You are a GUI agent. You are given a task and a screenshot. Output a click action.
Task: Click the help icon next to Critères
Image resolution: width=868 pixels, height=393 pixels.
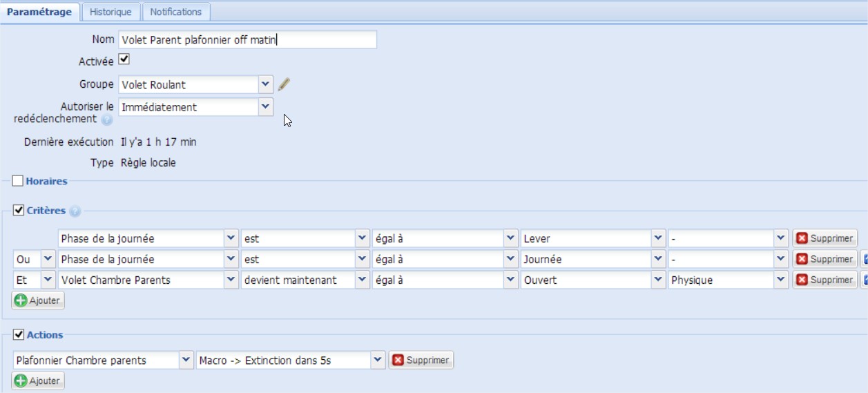point(75,211)
